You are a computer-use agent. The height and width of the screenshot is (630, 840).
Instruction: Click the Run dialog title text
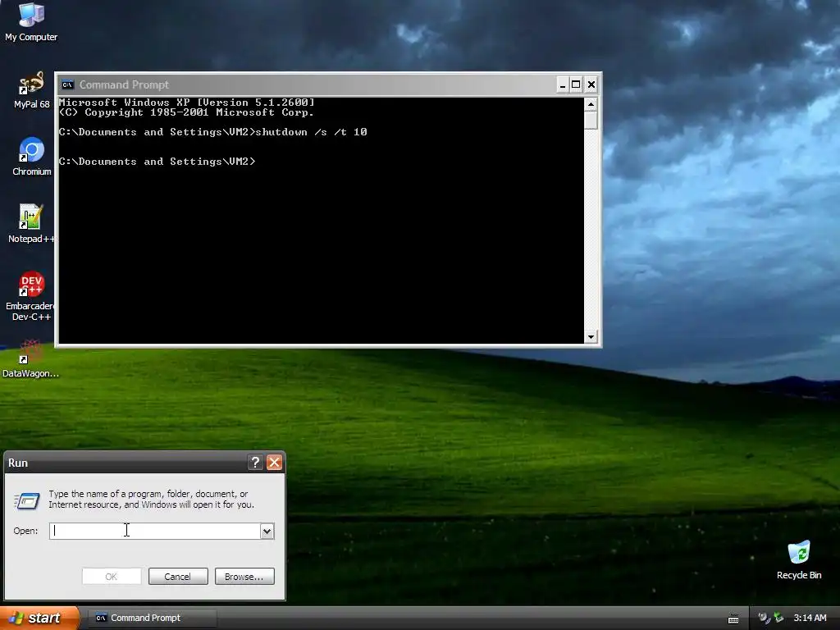[x=18, y=463]
